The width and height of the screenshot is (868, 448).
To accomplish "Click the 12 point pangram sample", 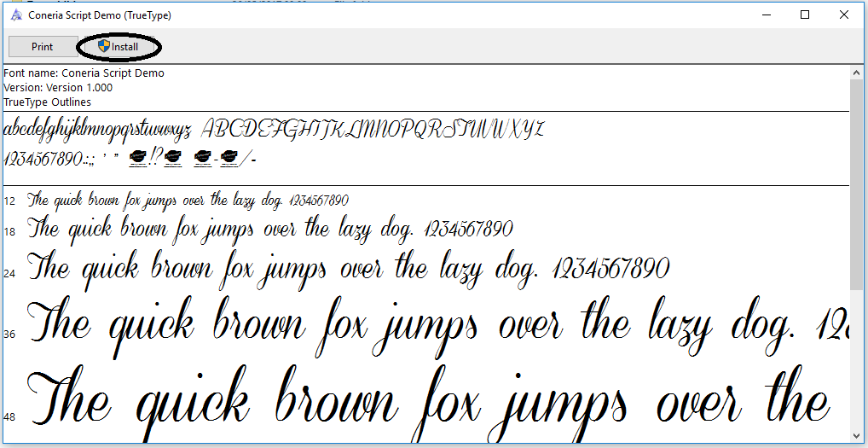I will (188, 201).
